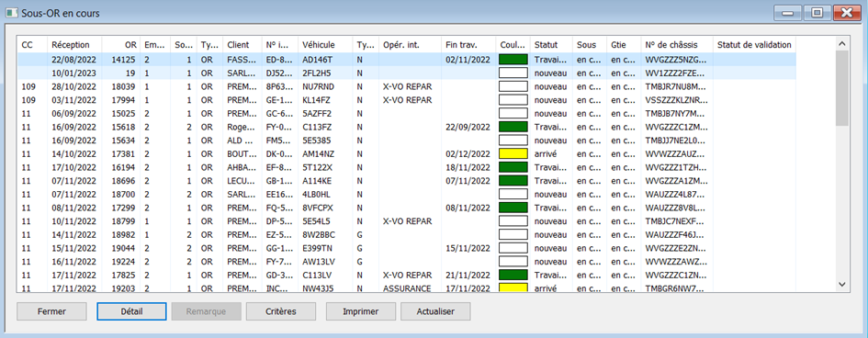This screenshot has height=338, width=868.
Task: Select chassis number VSSZZZKLZNR...
Action: pyautogui.click(x=676, y=100)
